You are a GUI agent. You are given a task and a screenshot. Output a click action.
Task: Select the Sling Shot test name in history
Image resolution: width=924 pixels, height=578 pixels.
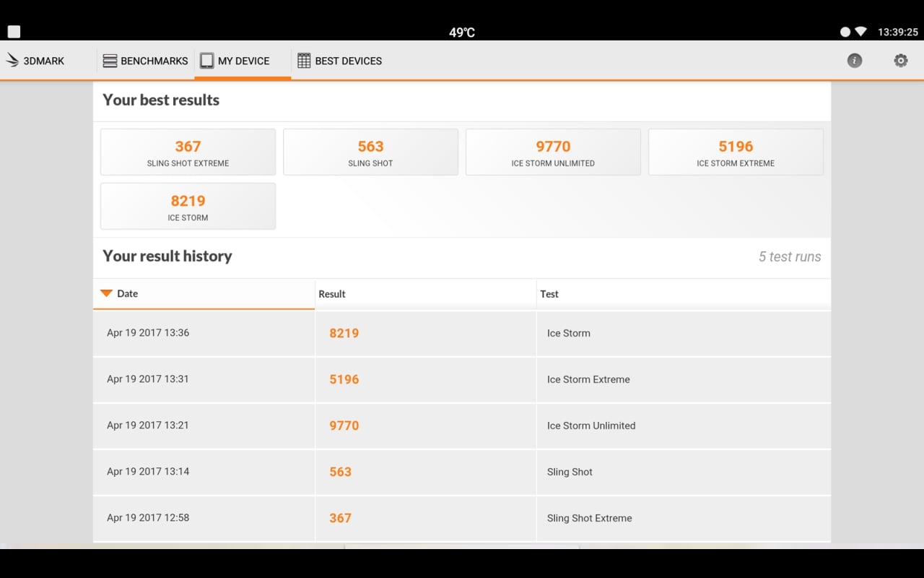coord(570,472)
